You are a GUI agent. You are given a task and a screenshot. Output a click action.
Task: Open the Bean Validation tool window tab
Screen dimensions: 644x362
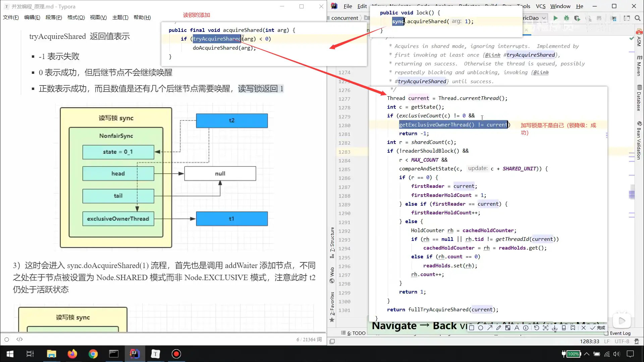[639, 140]
